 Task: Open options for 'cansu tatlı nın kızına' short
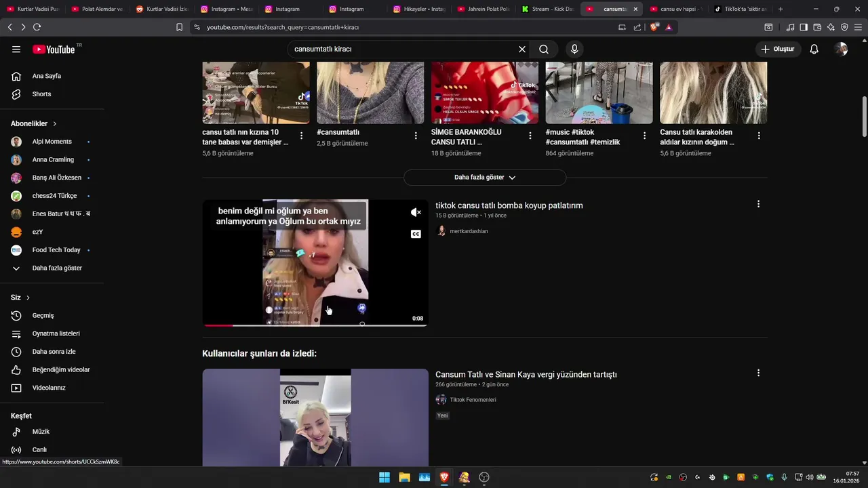(x=302, y=136)
